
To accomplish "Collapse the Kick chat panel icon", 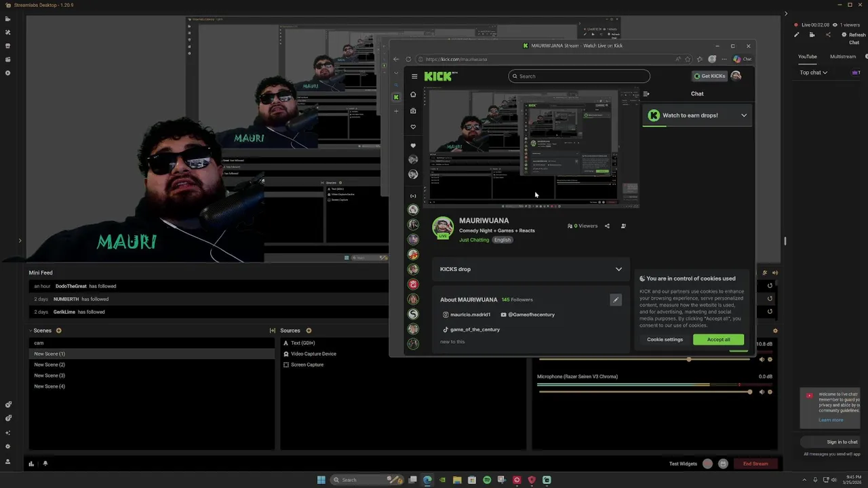I will coord(646,94).
